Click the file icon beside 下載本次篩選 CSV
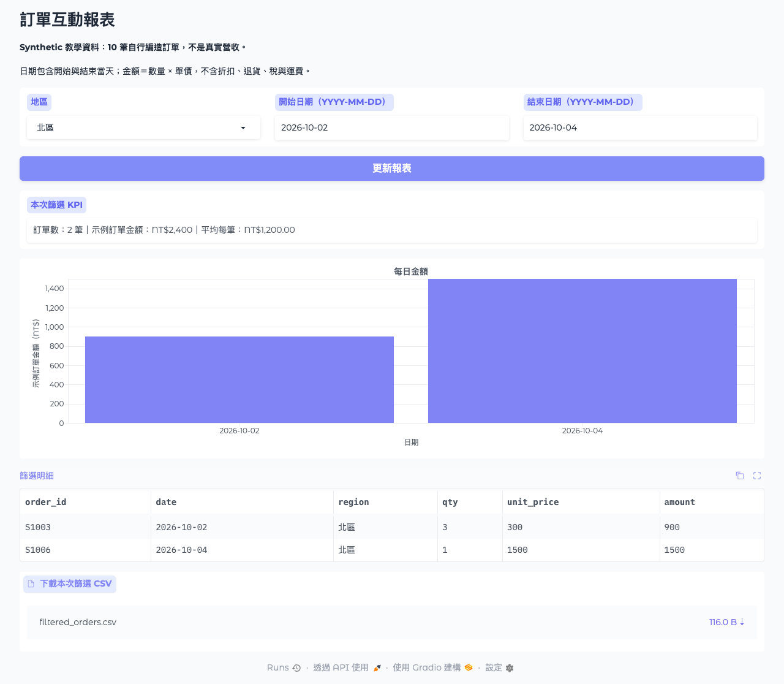 [31, 584]
